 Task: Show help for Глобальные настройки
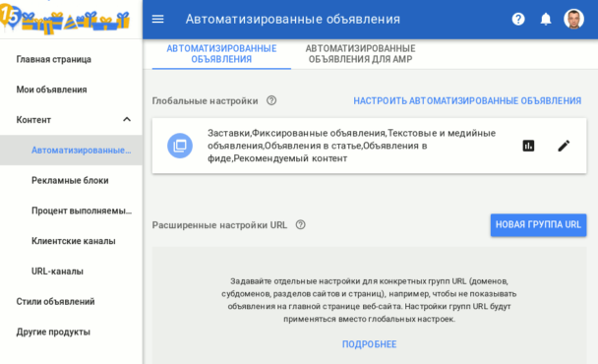point(271,100)
